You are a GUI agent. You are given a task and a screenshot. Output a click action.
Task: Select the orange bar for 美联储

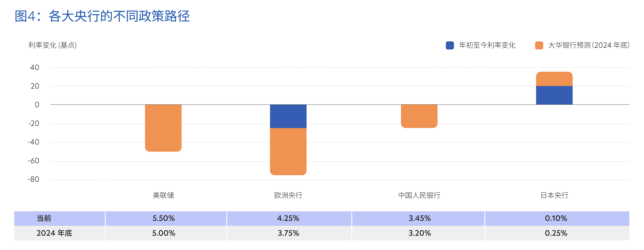point(163,128)
